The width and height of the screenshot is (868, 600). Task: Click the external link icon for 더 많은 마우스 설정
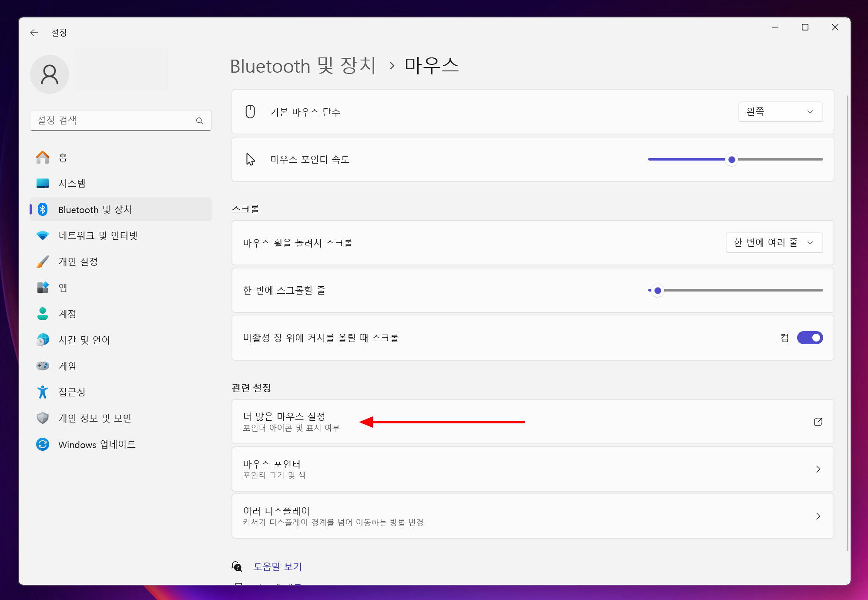coord(818,422)
